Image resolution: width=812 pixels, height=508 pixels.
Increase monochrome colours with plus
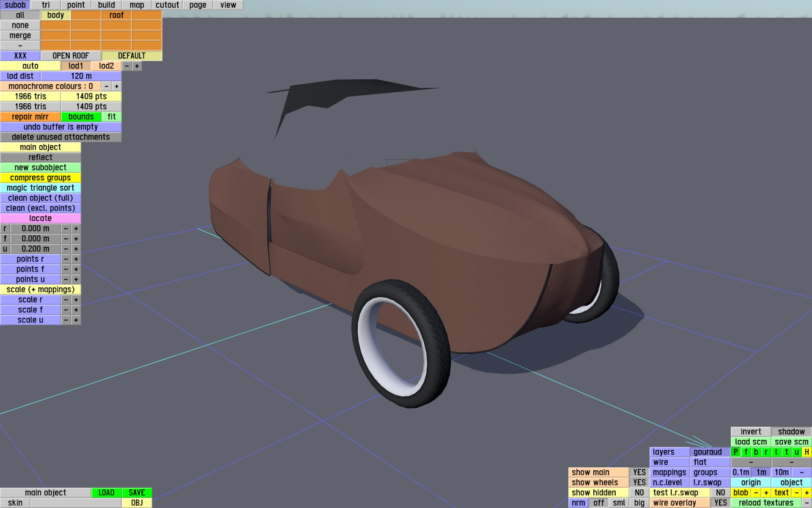pos(116,86)
